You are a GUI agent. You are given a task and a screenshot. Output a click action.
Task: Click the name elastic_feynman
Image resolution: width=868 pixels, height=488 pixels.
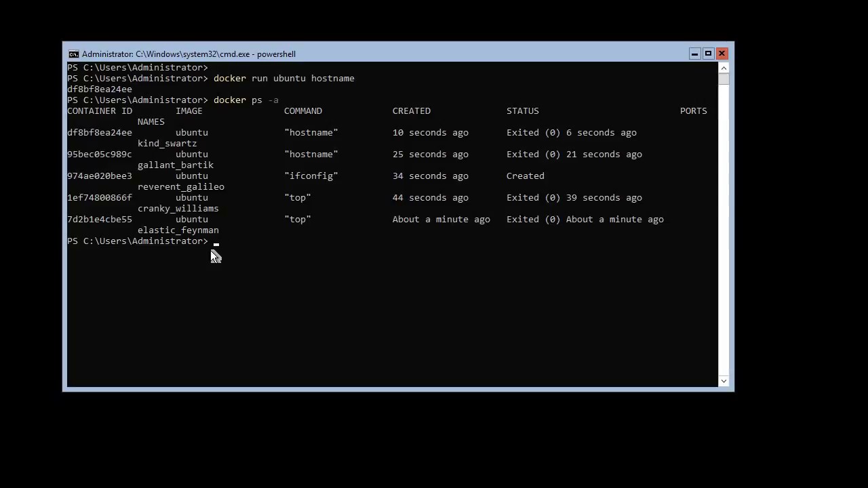(x=178, y=230)
